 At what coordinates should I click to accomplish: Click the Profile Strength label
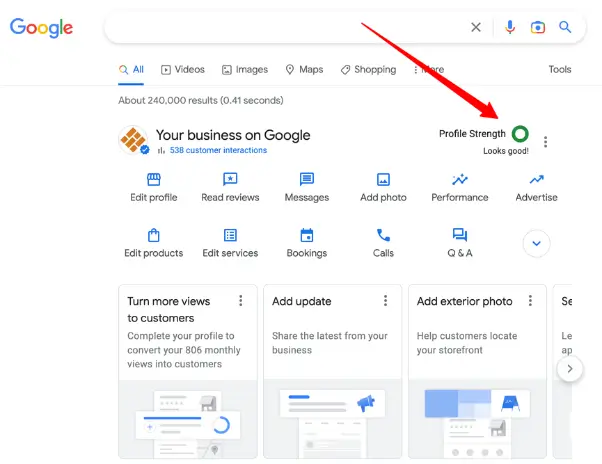[x=472, y=134]
